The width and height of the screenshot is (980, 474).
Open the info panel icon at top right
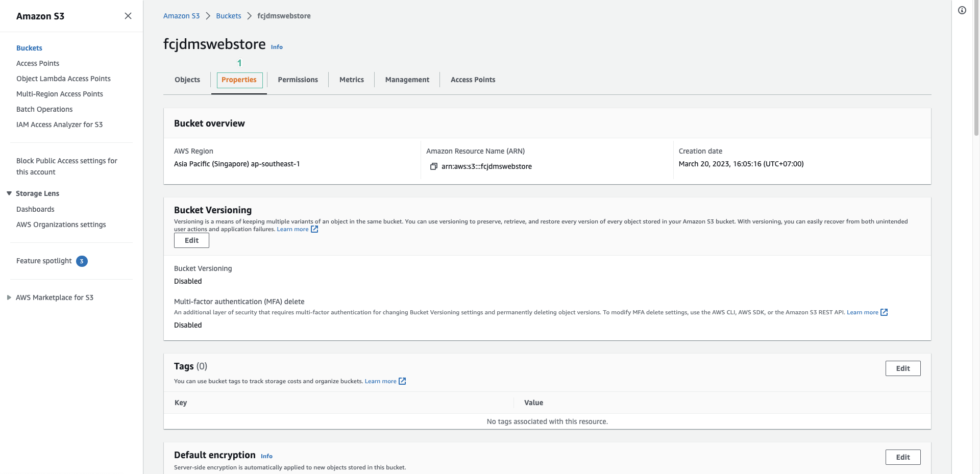coord(962,10)
